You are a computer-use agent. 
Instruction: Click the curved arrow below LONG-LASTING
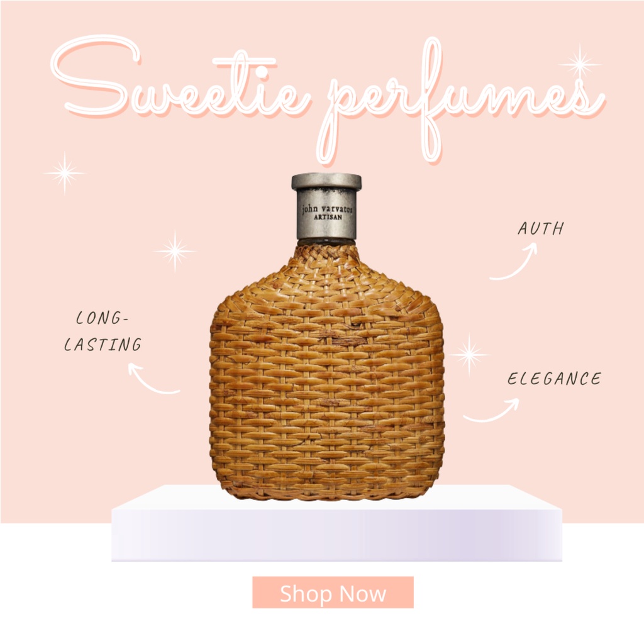[x=153, y=378]
